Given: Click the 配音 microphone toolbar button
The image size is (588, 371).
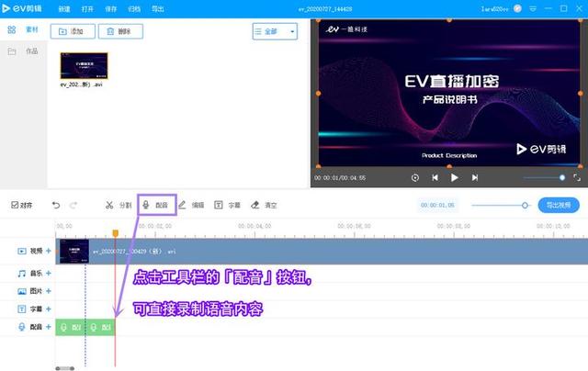Looking at the screenshot, I should pos(156,205).
